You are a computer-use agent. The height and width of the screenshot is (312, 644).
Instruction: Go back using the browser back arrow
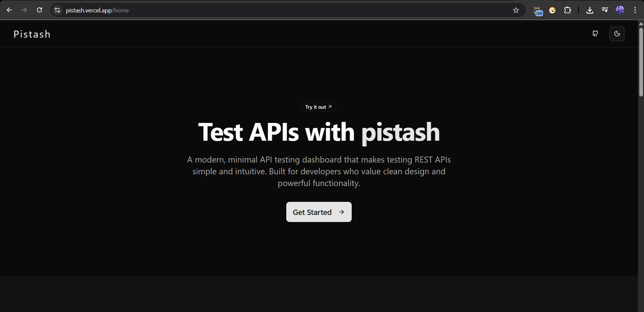pyautogui.click(x=9, y=10)
